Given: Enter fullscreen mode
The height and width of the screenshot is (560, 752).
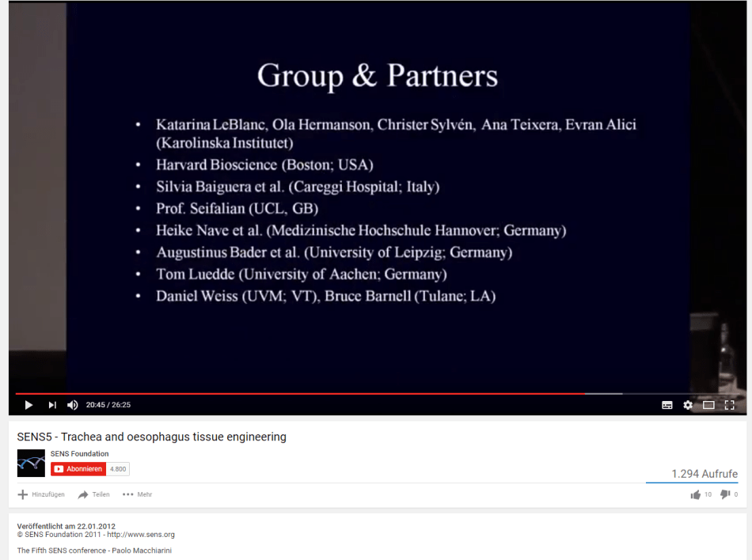Looking at the screenshot, I should point(730,405).
